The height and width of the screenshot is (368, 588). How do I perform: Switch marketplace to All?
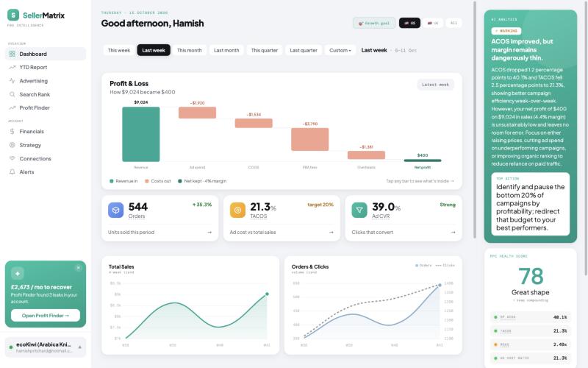tap(453, 23)
